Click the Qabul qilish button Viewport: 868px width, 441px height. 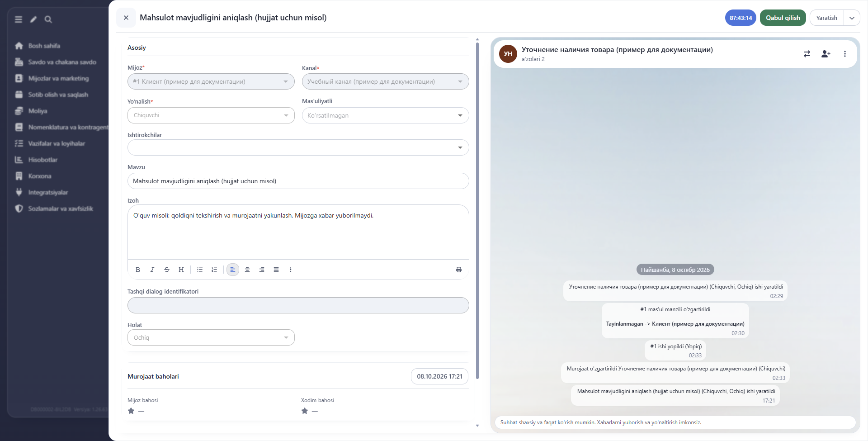tap(783, 18)
